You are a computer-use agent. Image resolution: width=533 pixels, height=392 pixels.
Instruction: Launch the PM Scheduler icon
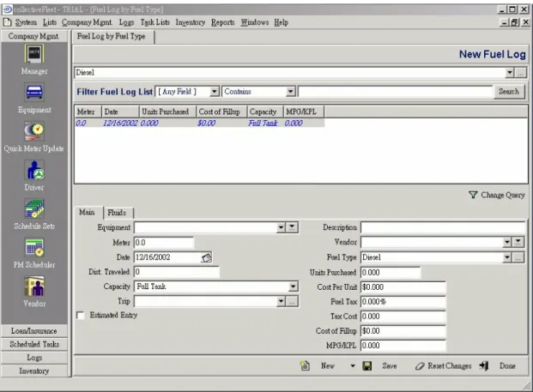click(x=34, y=247)
